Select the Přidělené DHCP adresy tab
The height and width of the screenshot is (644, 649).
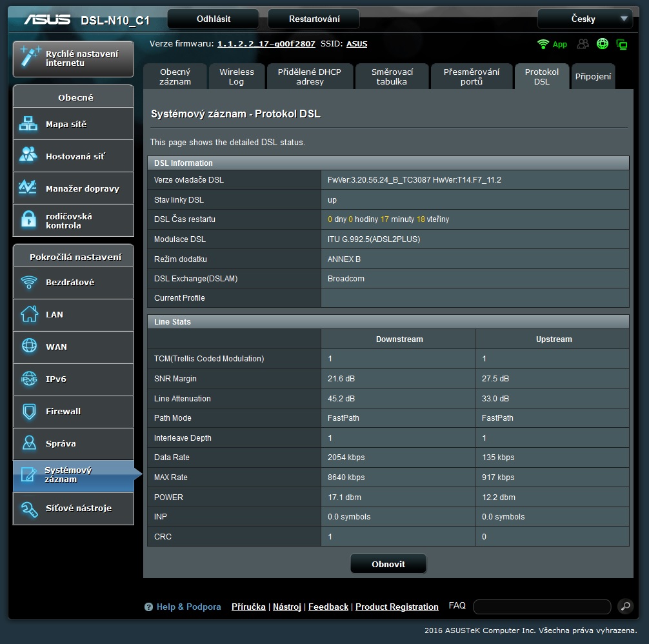pyautogui.click(x=310, y=77)
